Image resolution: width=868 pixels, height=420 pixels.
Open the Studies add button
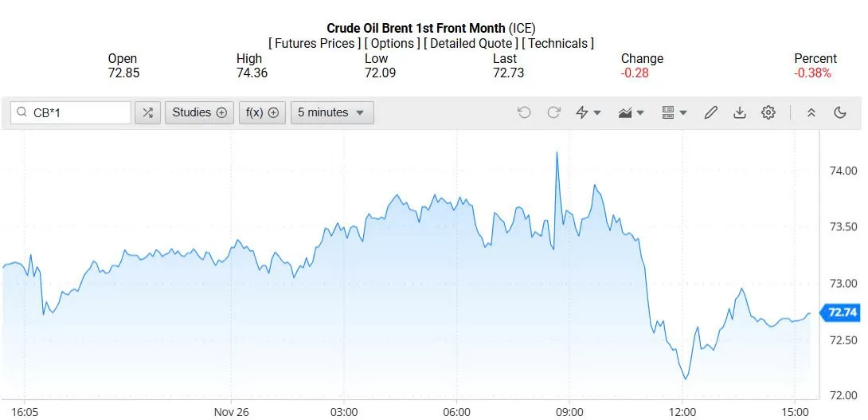[199, 112]
